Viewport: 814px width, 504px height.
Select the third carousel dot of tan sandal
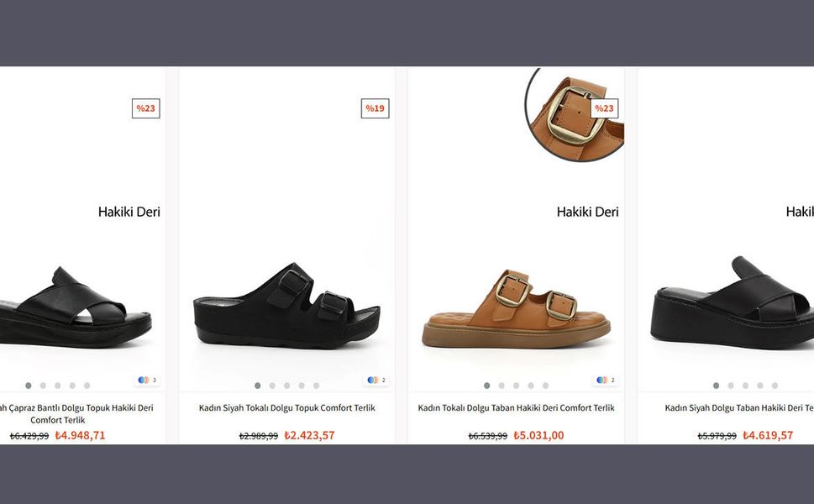pyautogui.click(x=516, y=386)
